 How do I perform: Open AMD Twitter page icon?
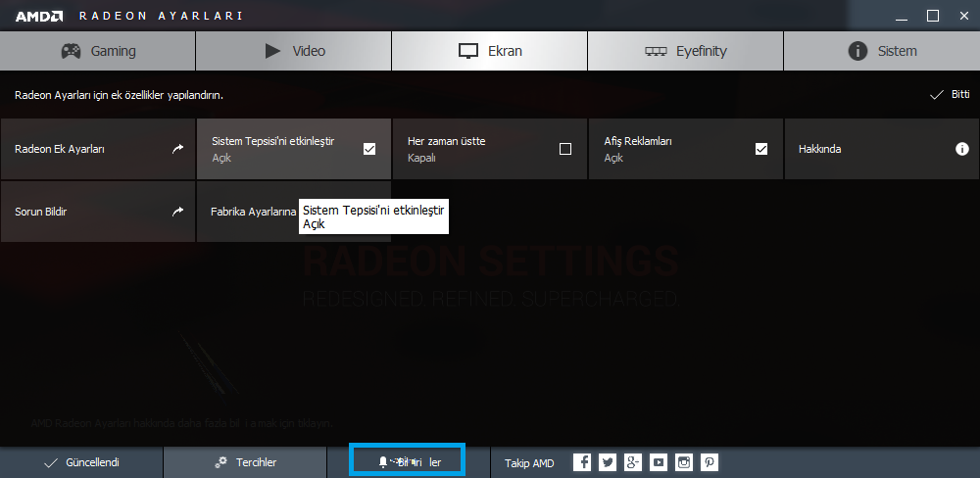pyautogui.click(x=608, y=462)
